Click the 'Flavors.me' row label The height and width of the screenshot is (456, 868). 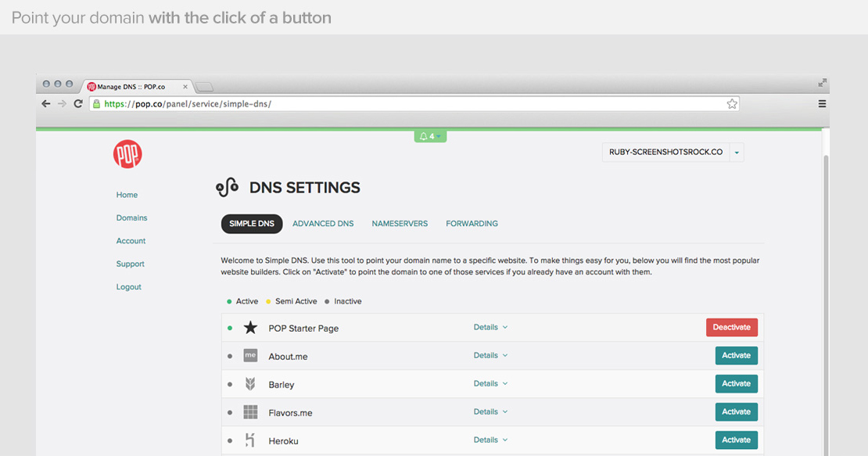point(290,413)
